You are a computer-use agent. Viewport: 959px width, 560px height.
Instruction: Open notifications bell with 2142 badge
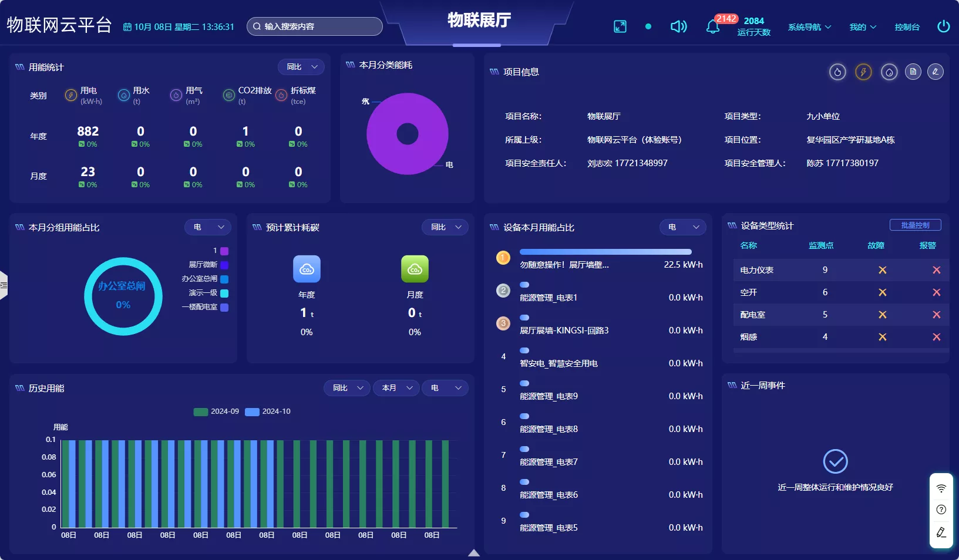tap(713, 27)
